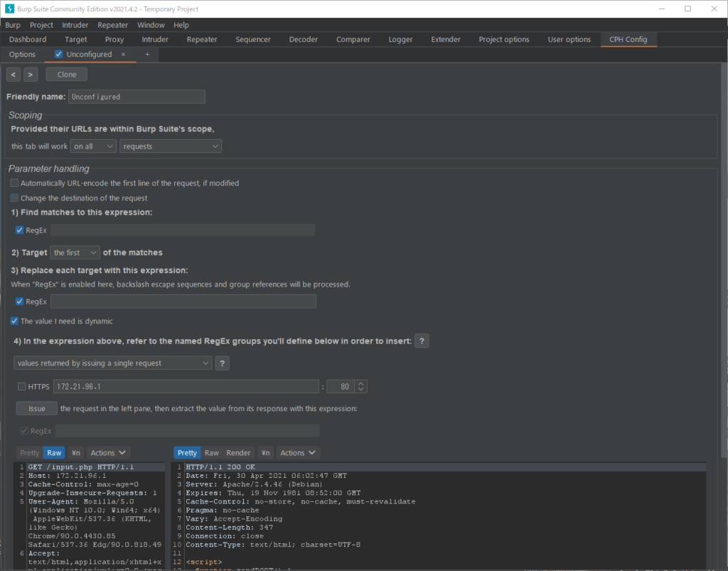
Task: Click the Friendly name input field
Action: click(136, 96)
